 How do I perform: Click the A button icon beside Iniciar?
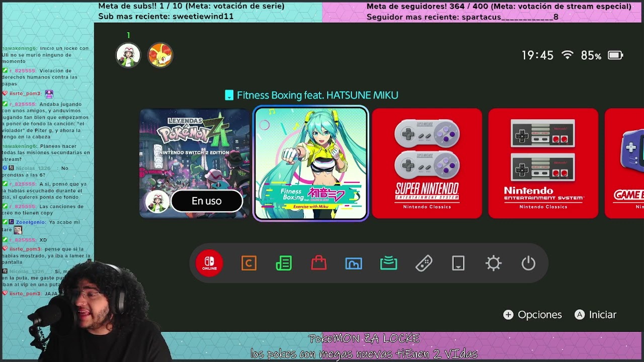click(x=580, y=315)
